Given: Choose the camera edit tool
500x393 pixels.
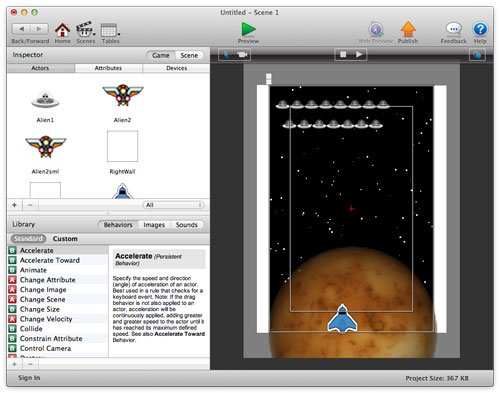Looking at the screenshot, I should tap(242, 54).
